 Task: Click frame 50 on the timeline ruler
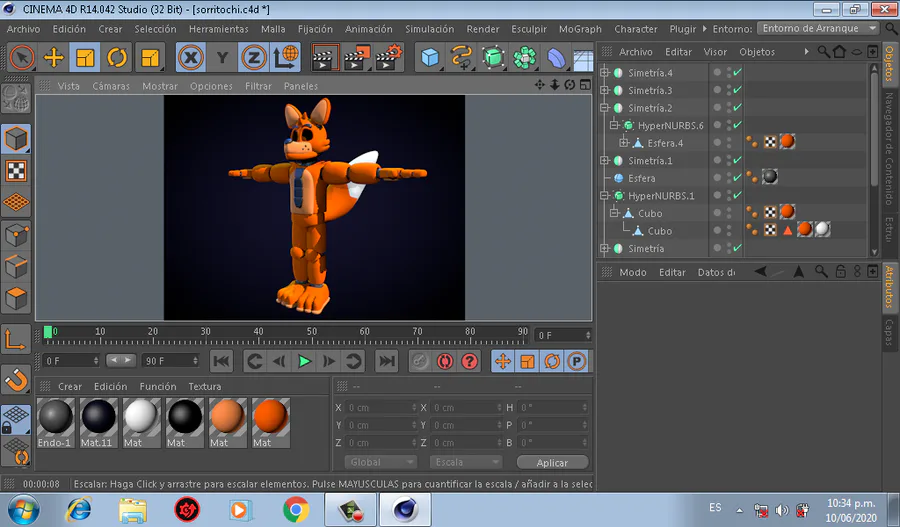click(x=312, y=334)
